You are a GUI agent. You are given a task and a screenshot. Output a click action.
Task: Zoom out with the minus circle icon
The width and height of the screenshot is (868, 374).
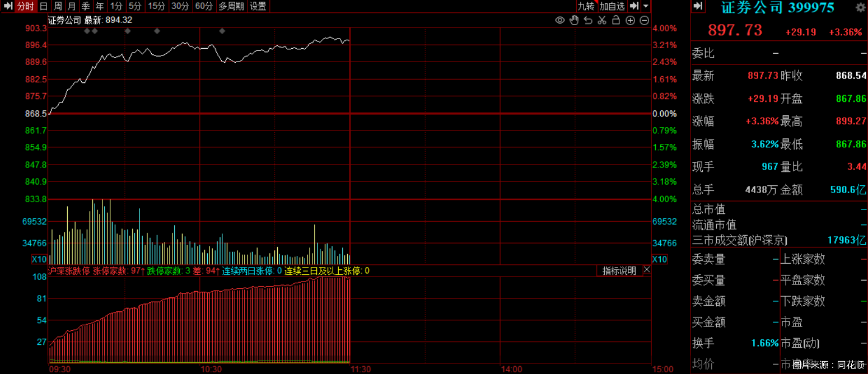pos(644,20)
